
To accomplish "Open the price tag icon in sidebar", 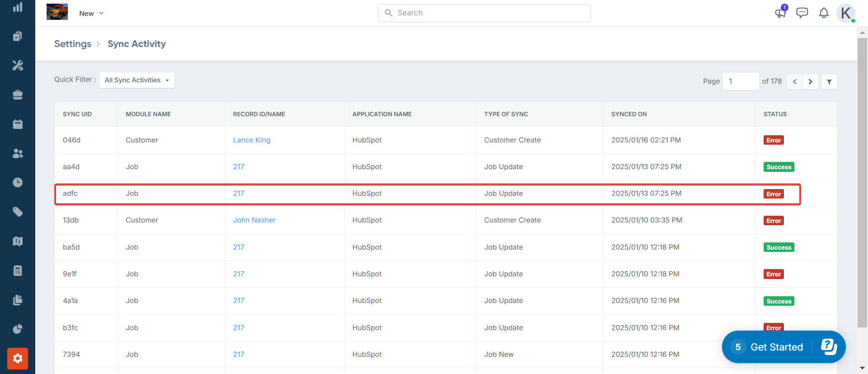I will tap(18, 212).
